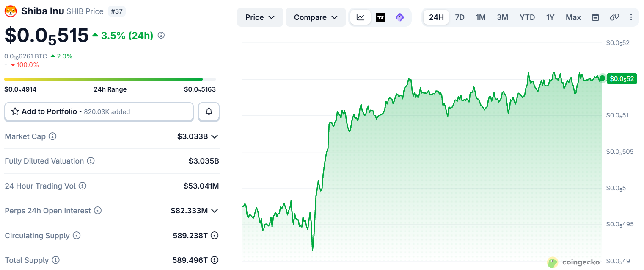Show Perps 24h Open Interest info icon
Image resolution: width=644 pixels, height=270 pixels.
97,211
